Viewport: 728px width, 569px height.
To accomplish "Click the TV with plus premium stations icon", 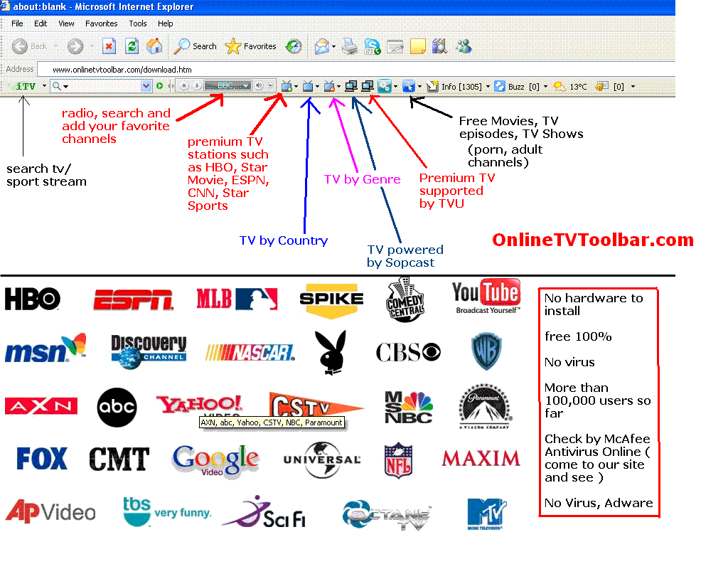I will tap(287, 86).
